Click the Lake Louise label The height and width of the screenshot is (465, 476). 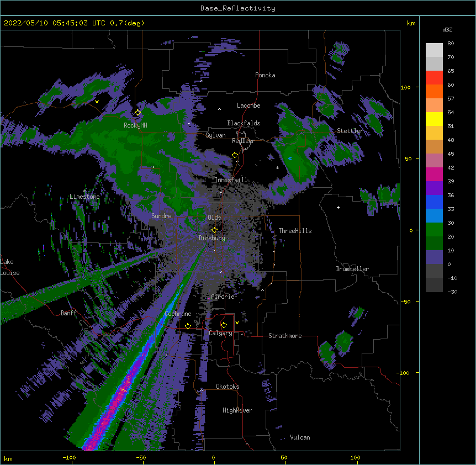pyautogui.click(x=10, y=267)
